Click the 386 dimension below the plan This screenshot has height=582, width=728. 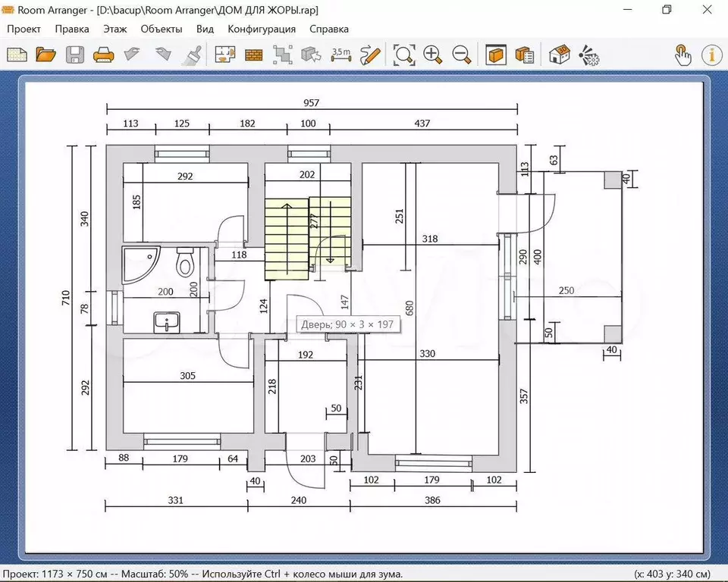432,500
